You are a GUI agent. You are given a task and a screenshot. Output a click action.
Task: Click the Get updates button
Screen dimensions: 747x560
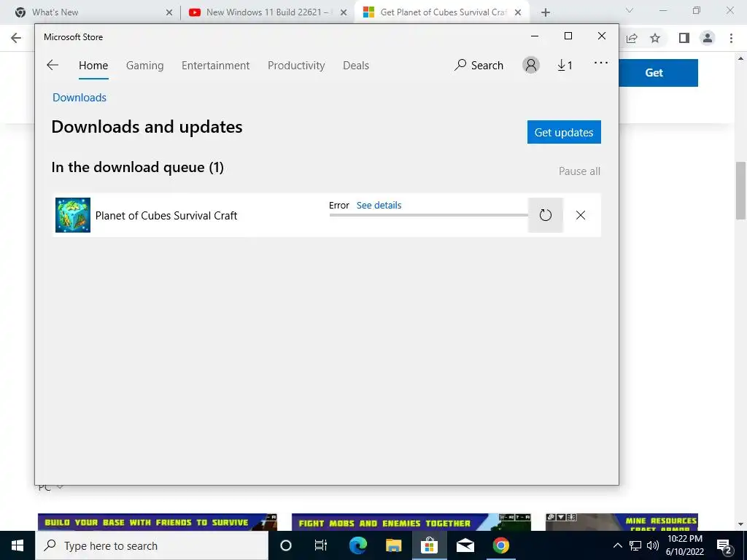(564, 132)
